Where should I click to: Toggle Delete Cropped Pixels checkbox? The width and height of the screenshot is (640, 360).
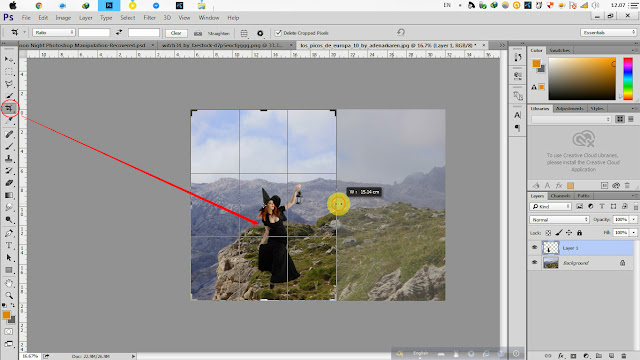(x=278, y=33)
